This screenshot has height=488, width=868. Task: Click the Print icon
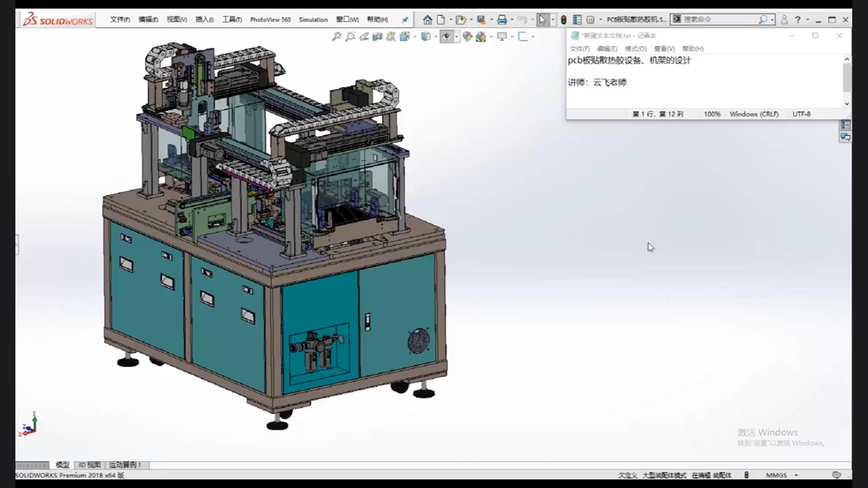pyautogui.click(x=502, y=19)
